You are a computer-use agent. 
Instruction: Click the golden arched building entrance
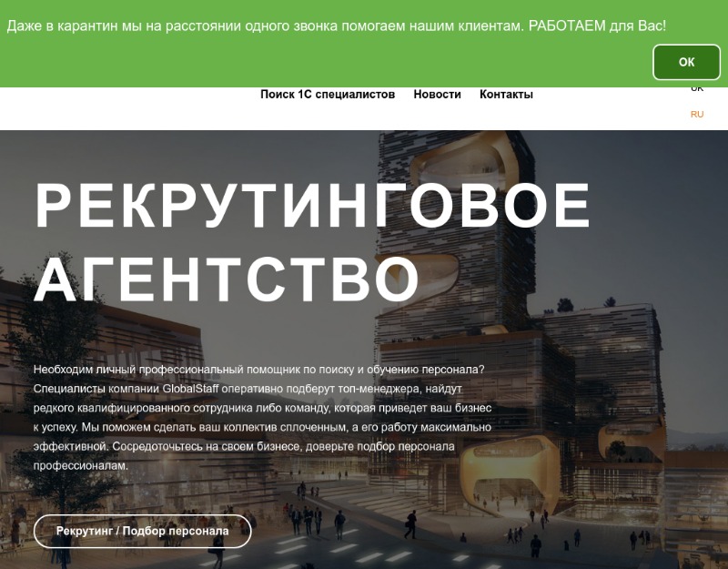[509, 473]
